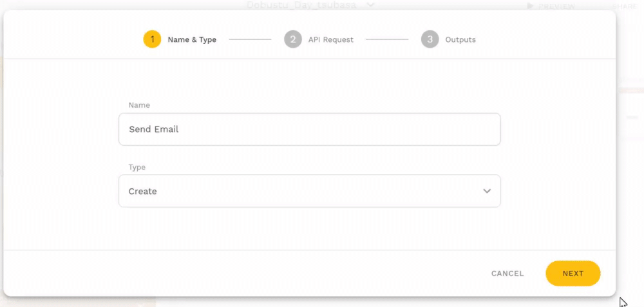The width and height of the screenshot is (644, 307).
Task: Click the faded Preview play icon
Action: pos(530,6)
